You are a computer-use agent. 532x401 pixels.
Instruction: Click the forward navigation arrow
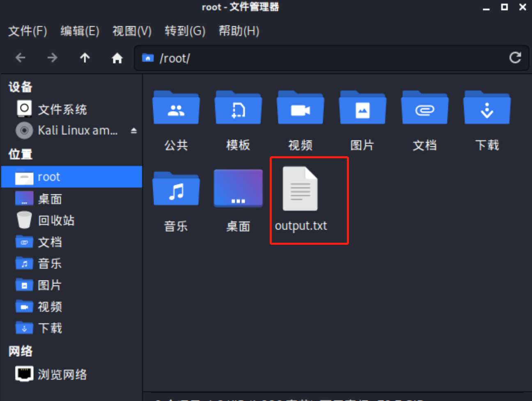click(52, 57)
